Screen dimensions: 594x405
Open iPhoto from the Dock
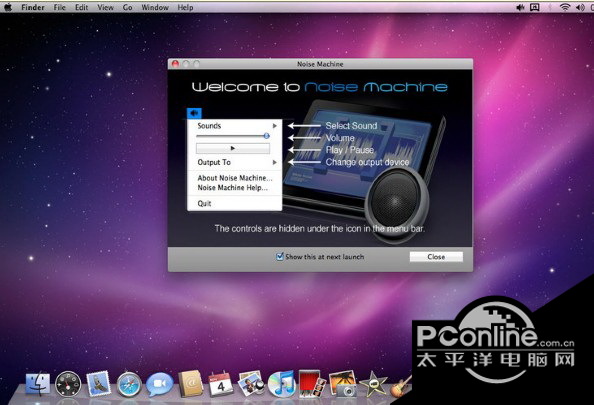click(342, 384)
